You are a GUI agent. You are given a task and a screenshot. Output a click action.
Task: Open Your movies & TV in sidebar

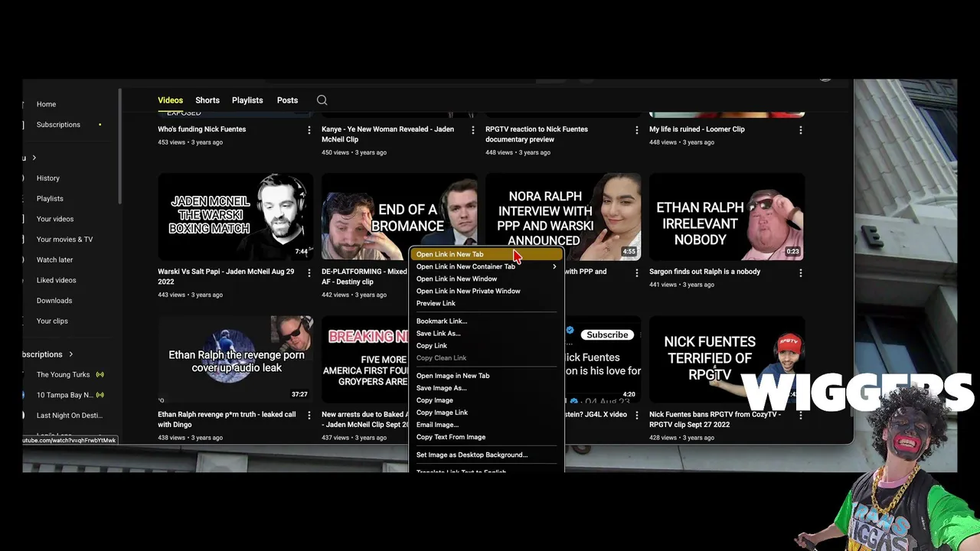point(64,240)
